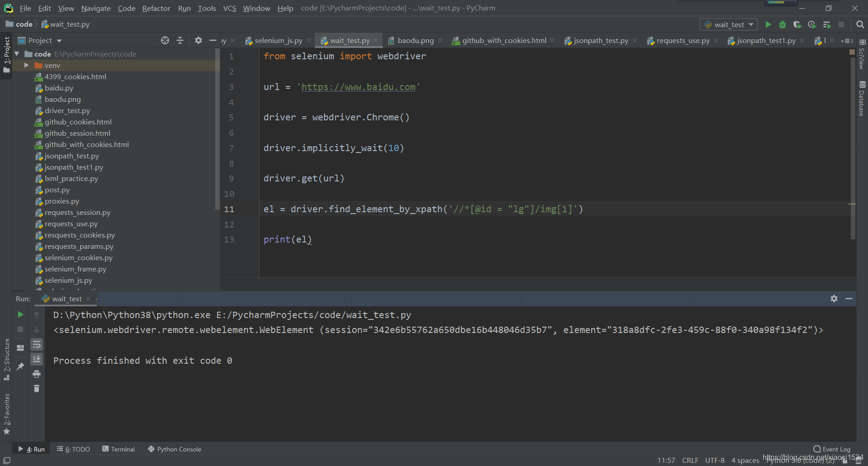Viewport: 868px width, 466px height.
Task: Pin the Run tab
Action: 20,366
